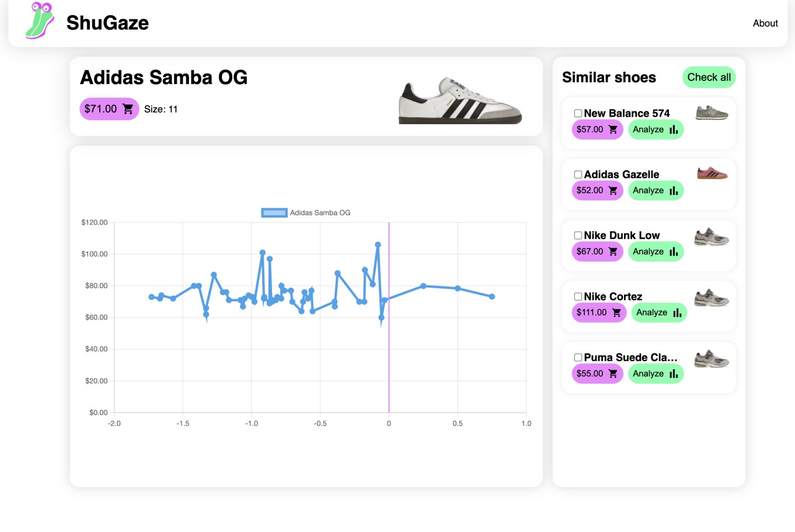Click bar chart icon on Nike Dunk Low Analyze
Image resolution: width=795 pixels, height=532 pixels.
(674, 251)
